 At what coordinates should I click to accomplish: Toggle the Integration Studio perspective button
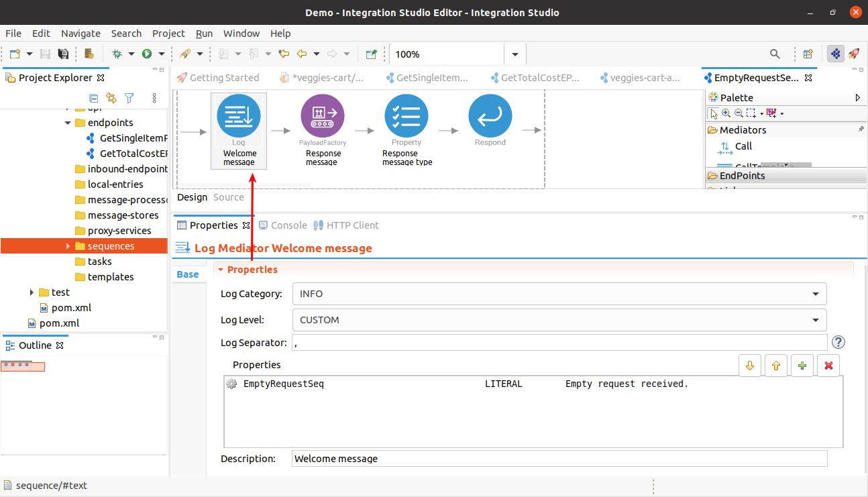pyautogui.click(x=836, y=54)
